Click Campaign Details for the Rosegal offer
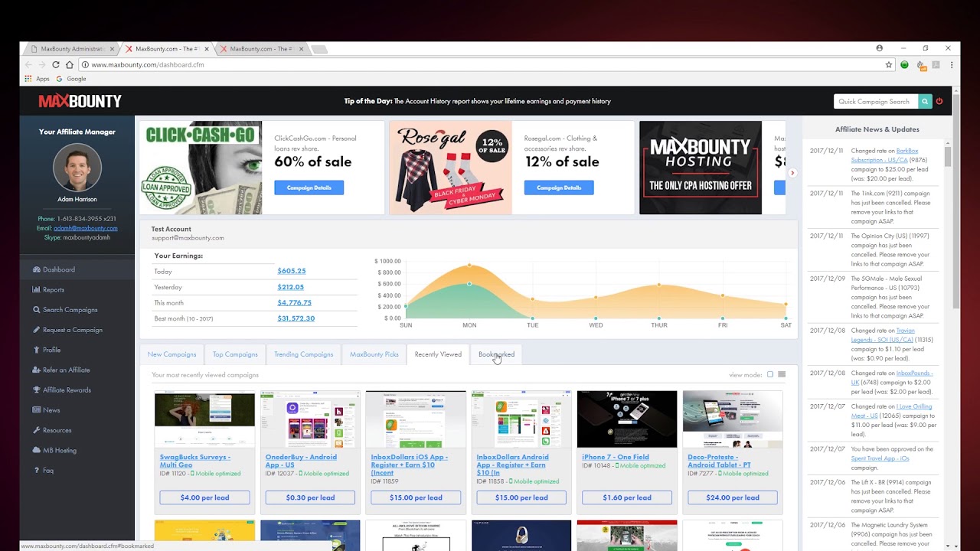 (559, 187)
